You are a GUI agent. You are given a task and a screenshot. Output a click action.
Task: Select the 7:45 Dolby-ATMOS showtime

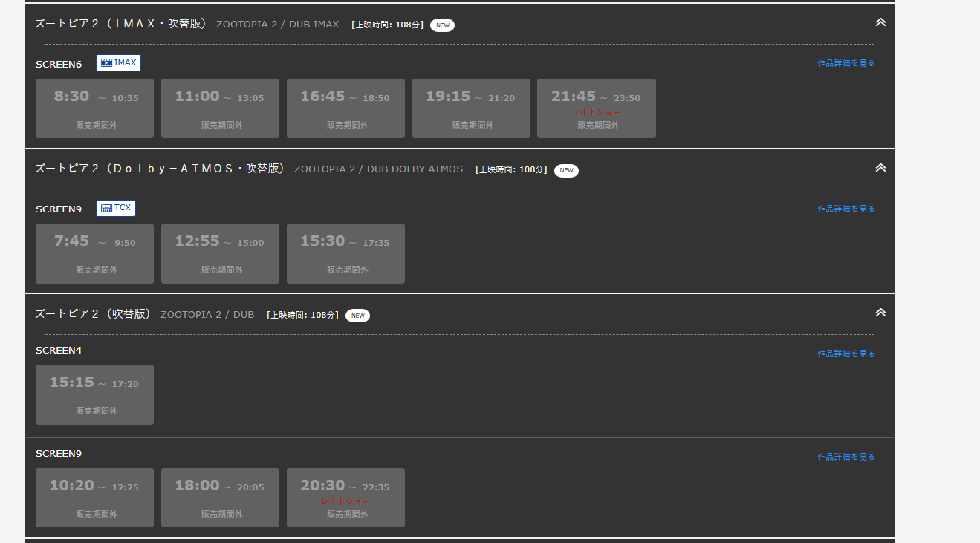94,253
